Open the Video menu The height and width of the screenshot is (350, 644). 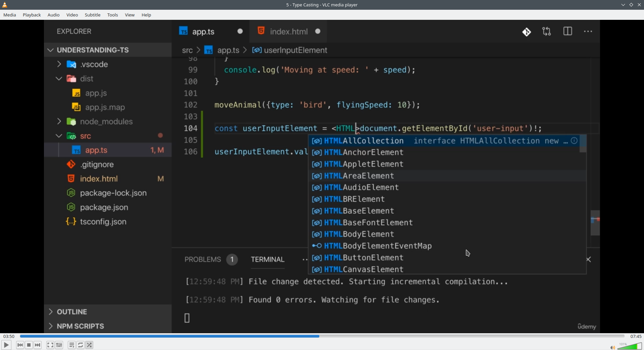pos(72,15)
